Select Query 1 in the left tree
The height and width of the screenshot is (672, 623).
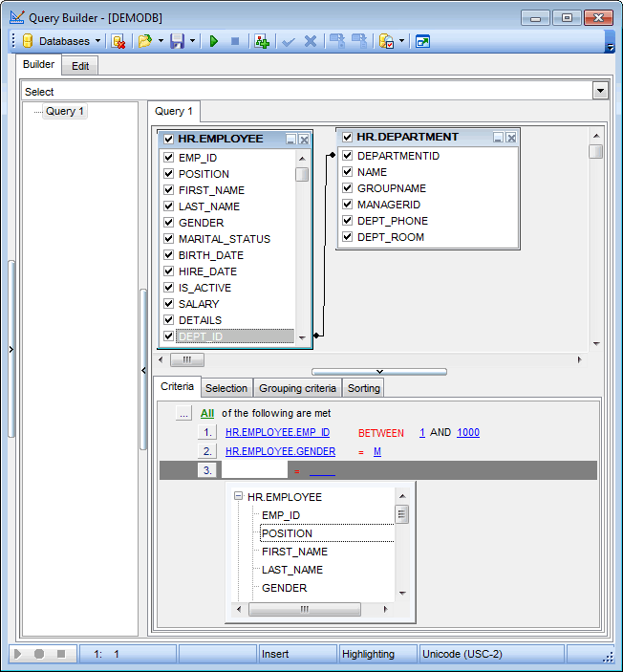[64, 111]
